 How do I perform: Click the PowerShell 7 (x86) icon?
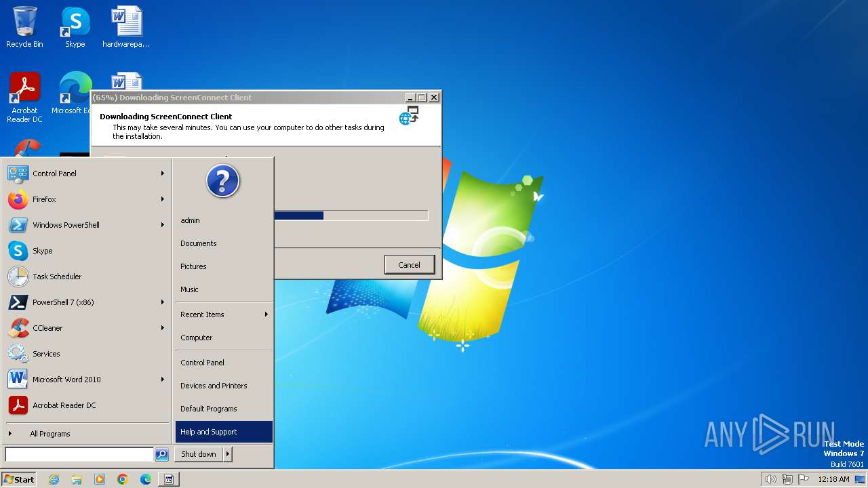(x=18, y=302)
